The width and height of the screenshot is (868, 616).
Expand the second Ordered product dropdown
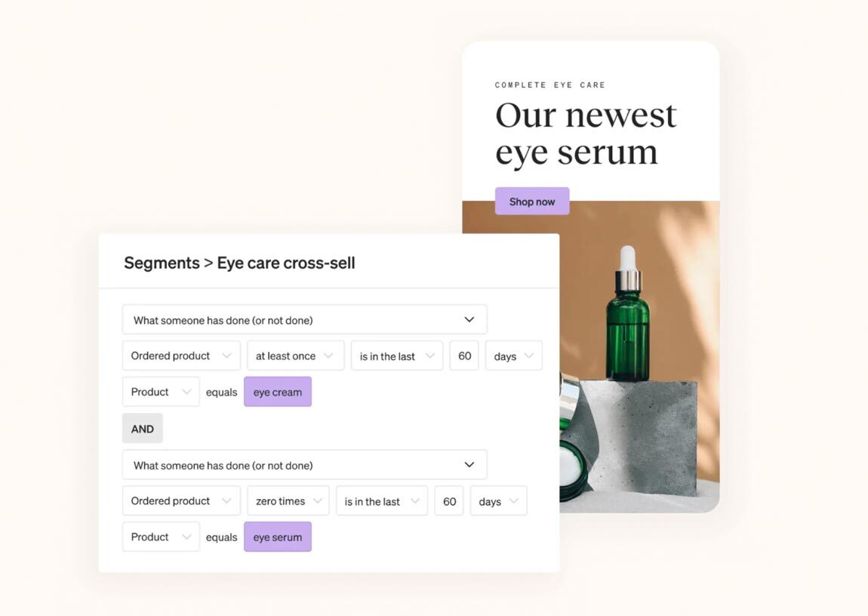pyautogui.click(x=181, y=501)
